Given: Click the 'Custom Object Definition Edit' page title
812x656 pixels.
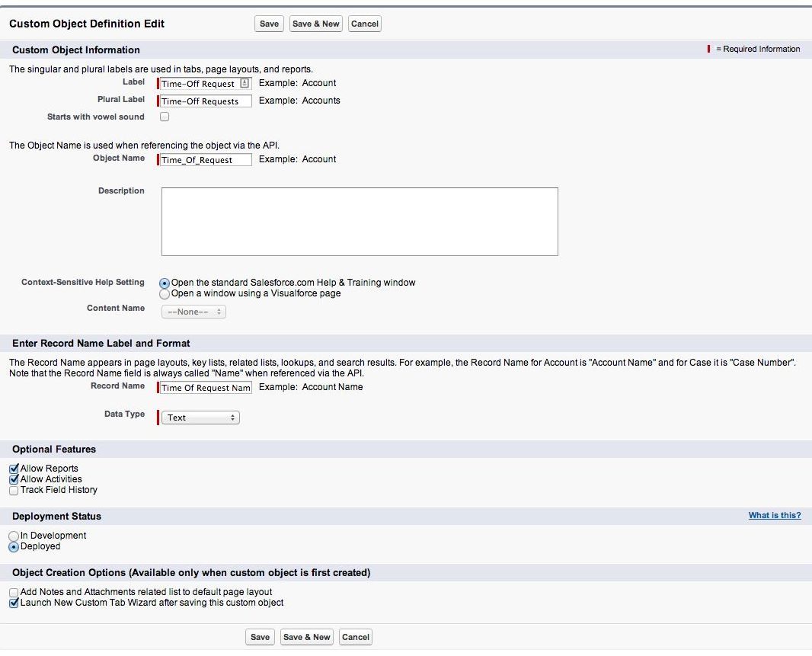Looking at the screenshot, I should (87, 24).
